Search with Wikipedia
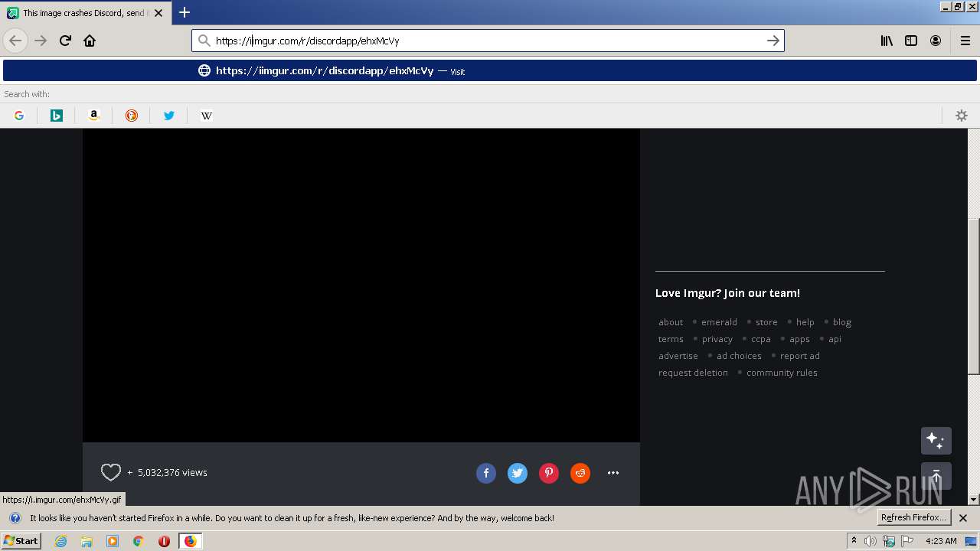Image resolution: width=980 pixels, height=551 pixels. tap(206, 116)
